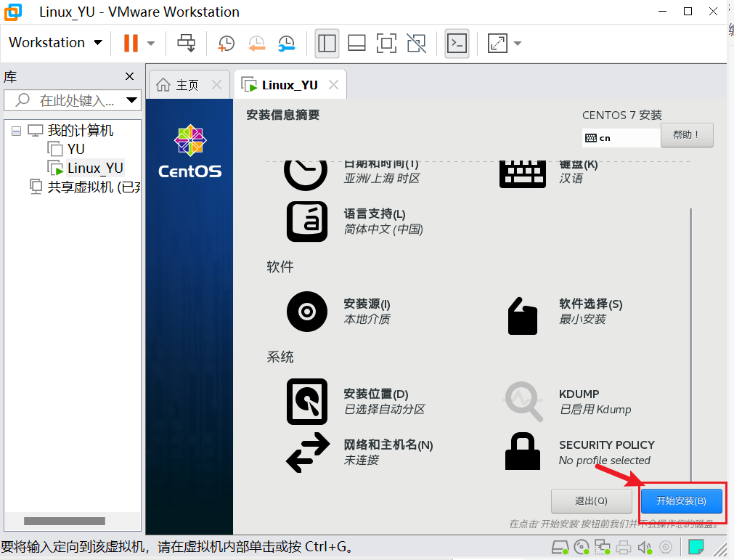
Task: Open the power options dropdown arrow beside pause
Action: (151, 44)
